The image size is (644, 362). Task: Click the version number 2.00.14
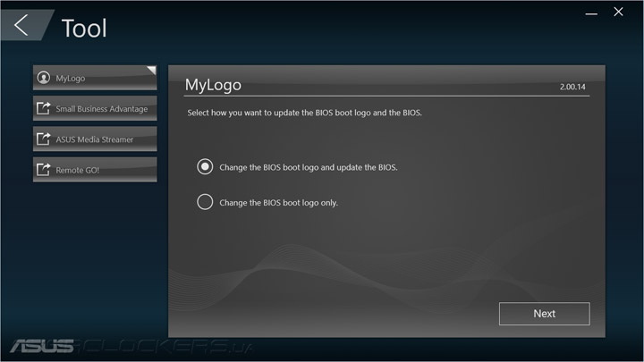[572, 87]
